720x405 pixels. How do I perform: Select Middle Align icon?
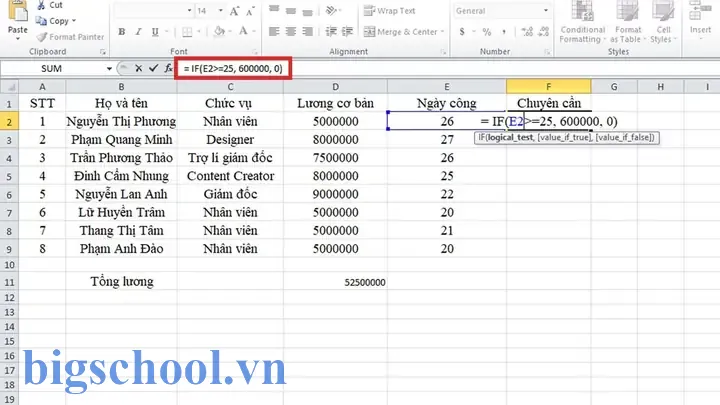291,10
